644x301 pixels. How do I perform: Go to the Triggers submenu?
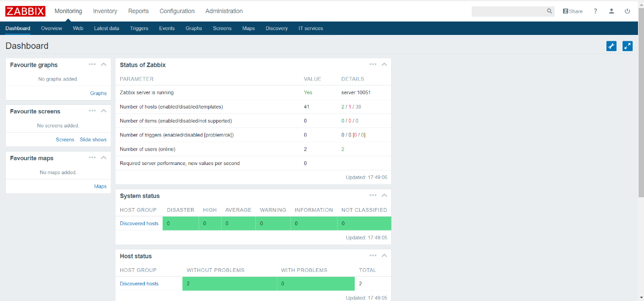[139, 28]
